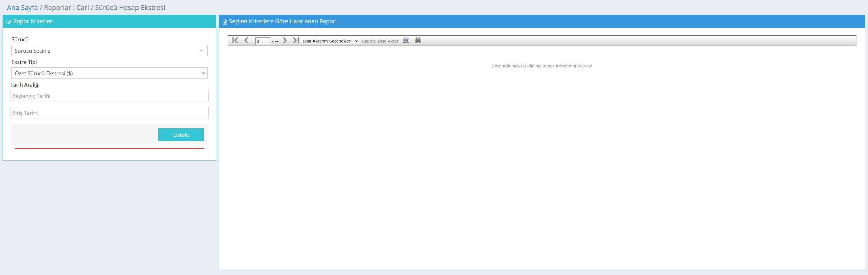
Task: Click Raporu Dışa Aktar link
Action: tap(380, 41)
